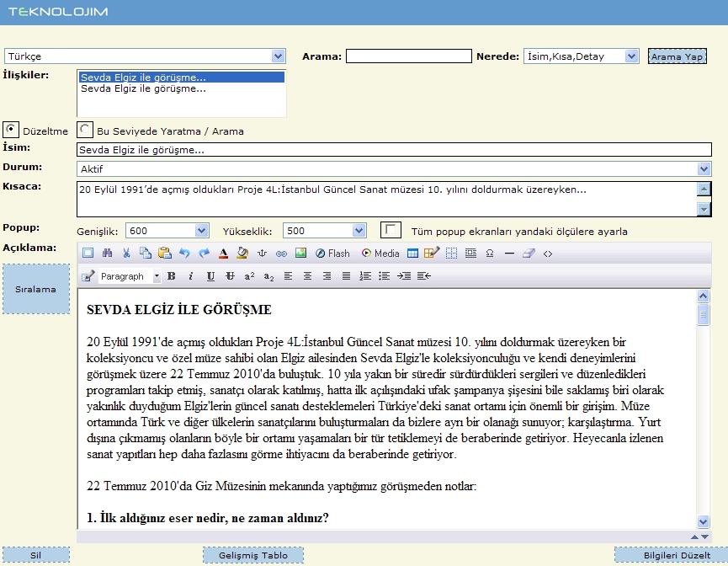The image size is (728, 566).
Task: Insert an image with the picture icon
Action: pos(300,253)
